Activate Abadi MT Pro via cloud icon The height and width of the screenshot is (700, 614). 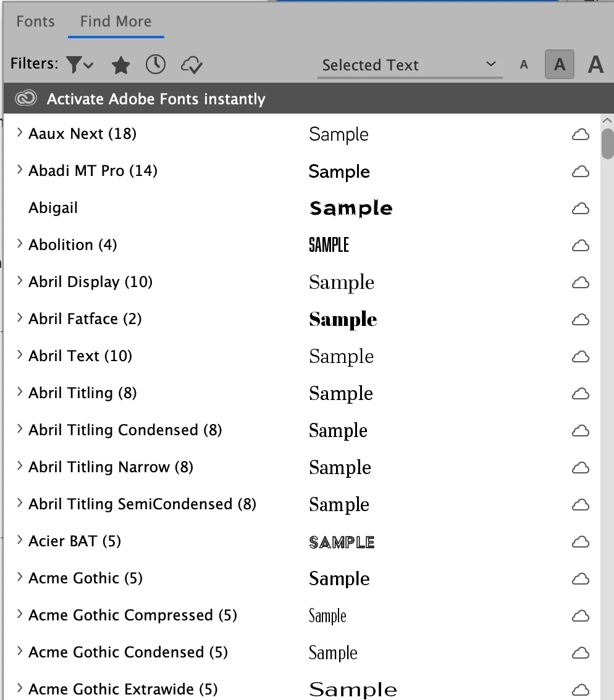[x=581, y=172]
